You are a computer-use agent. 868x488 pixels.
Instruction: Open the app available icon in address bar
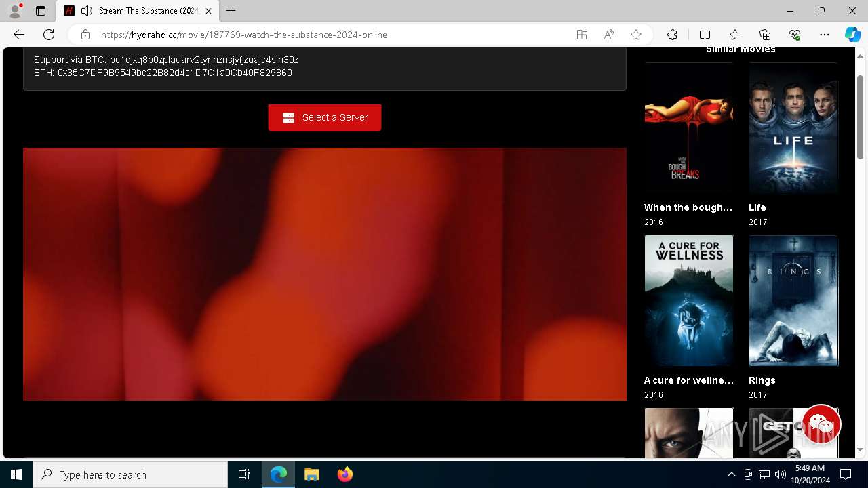(582, 35)
